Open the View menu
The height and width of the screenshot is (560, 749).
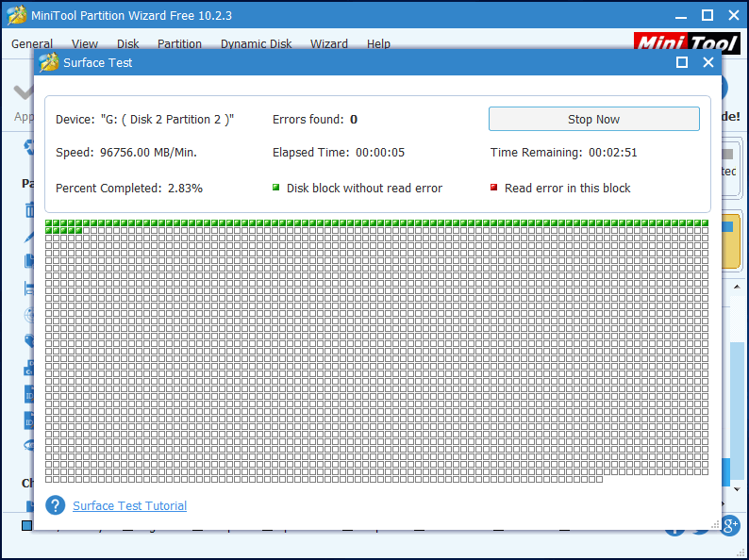click(85, 44)
